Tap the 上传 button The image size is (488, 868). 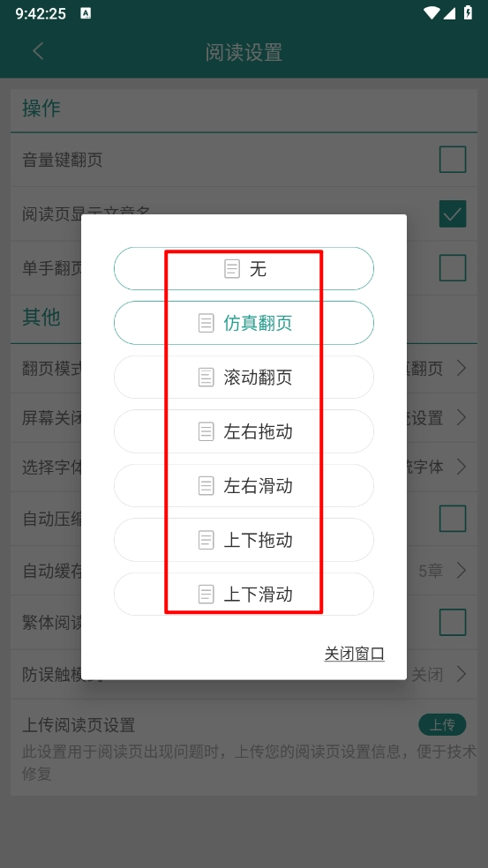(x=442, y=724)
